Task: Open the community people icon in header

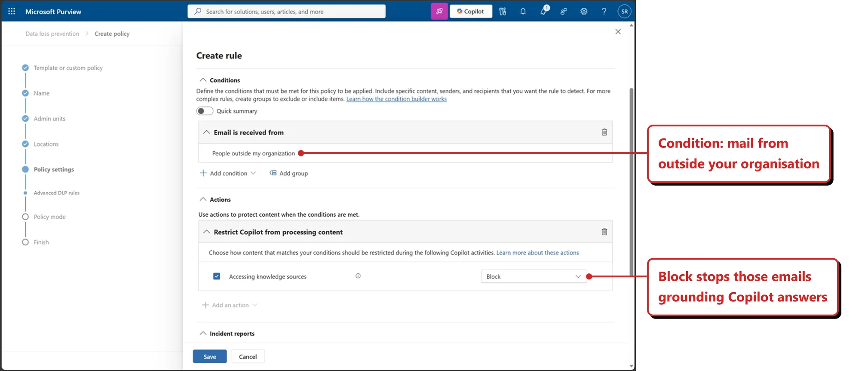Action: tap(564, 12)
